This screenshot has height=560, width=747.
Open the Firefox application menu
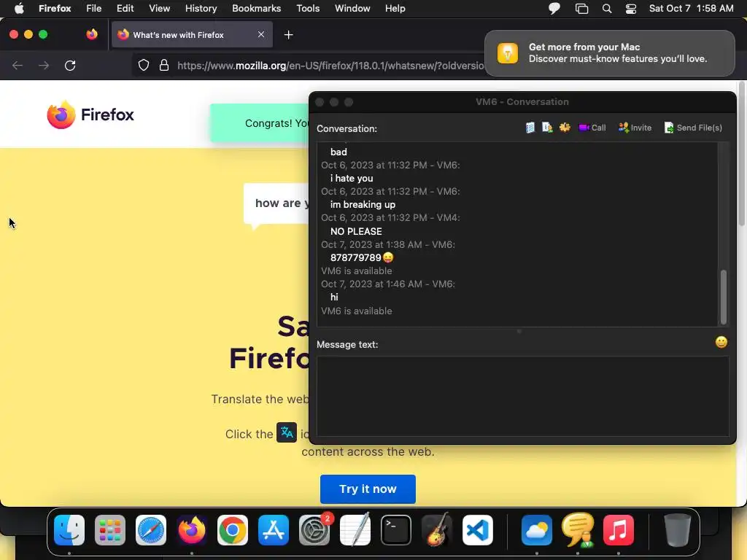(55, 9)
